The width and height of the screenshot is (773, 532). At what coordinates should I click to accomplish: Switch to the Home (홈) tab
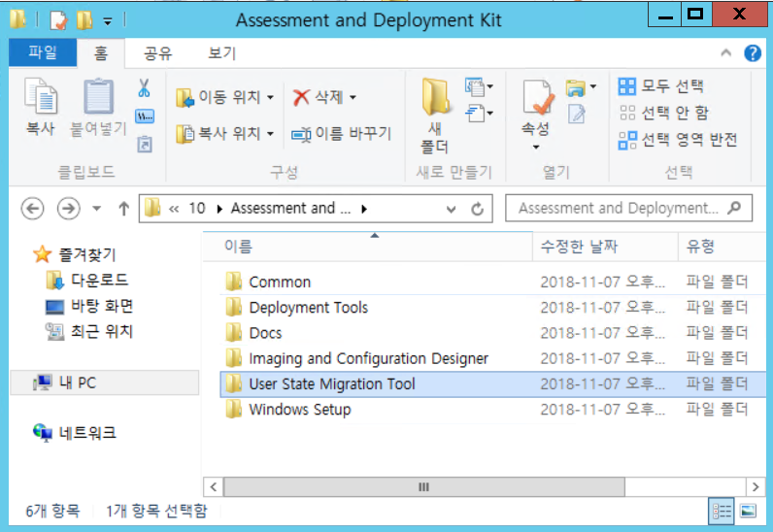tap(101, 52)
